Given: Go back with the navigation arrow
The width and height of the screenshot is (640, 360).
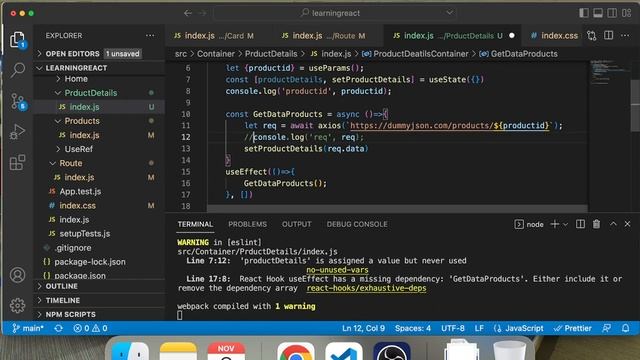Looking at the screenshot, I should (x=188, y=13).
